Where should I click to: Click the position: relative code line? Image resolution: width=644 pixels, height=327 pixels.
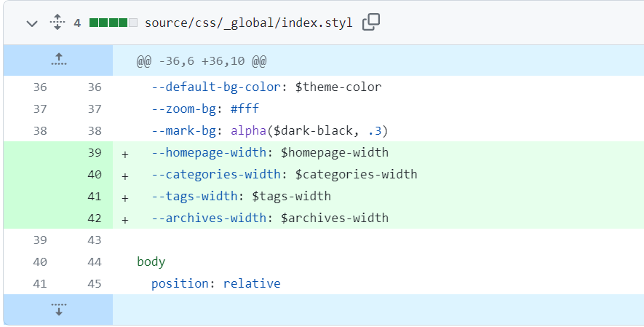tap(215, 284)
